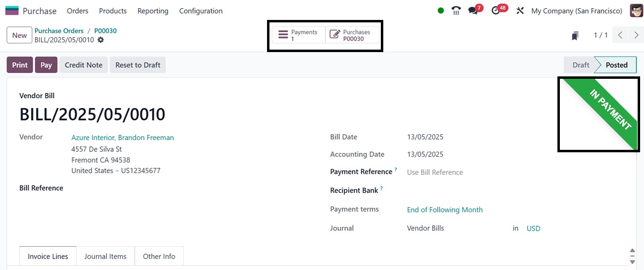Click the Reset to Draft button
The image size is (644, 270).
click(138, 65)
